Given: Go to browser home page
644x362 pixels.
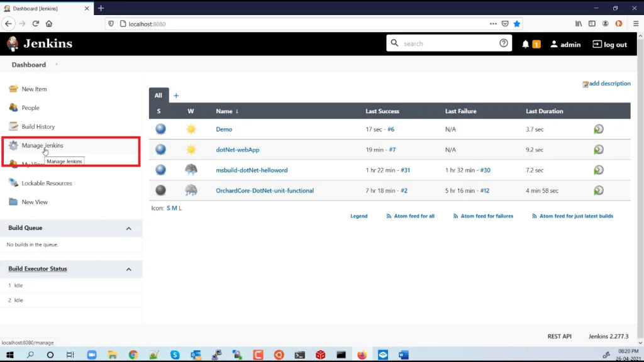Looking at the screenshot, I should [49, 24].
